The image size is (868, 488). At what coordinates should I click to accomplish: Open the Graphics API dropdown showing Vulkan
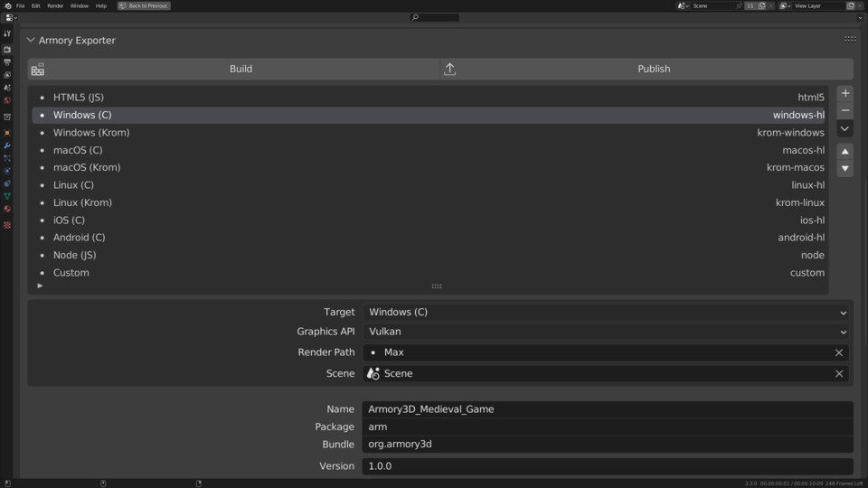point(608,332)
